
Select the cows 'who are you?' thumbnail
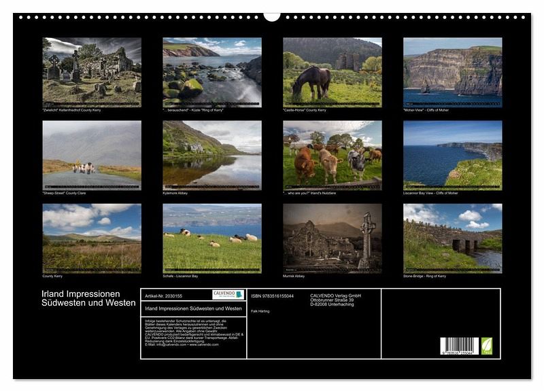point(332,155)
